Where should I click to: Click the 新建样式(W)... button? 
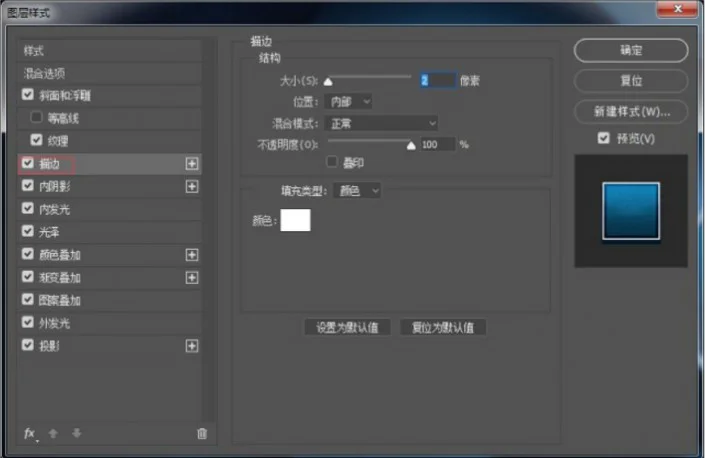coord(631,111)
